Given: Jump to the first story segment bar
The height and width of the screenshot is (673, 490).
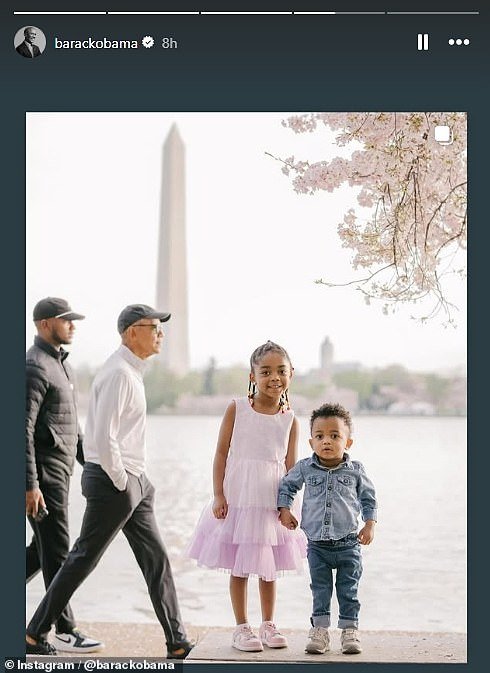Looking at the screenshot, I should point(60,13).
